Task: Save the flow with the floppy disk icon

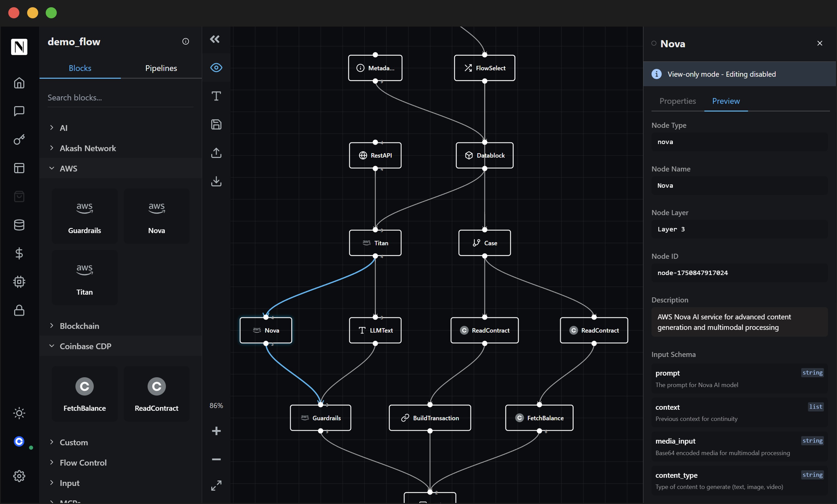Action: [216, 125]
